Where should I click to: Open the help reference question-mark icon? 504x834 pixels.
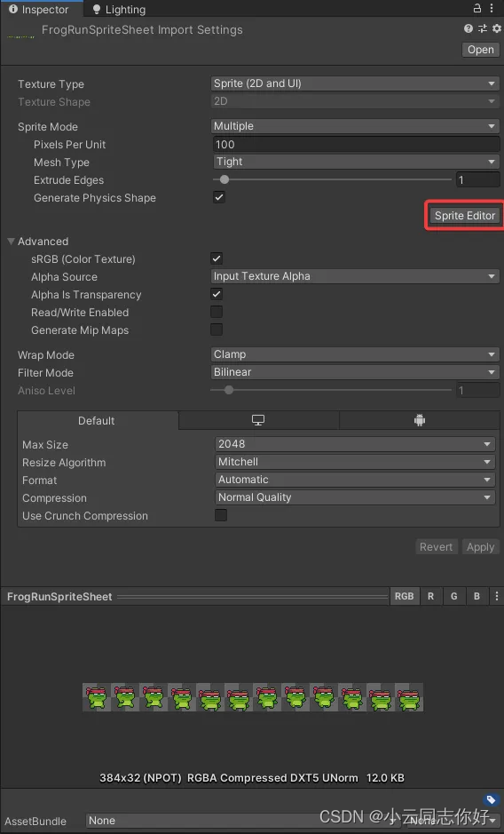tap(469, 28)
